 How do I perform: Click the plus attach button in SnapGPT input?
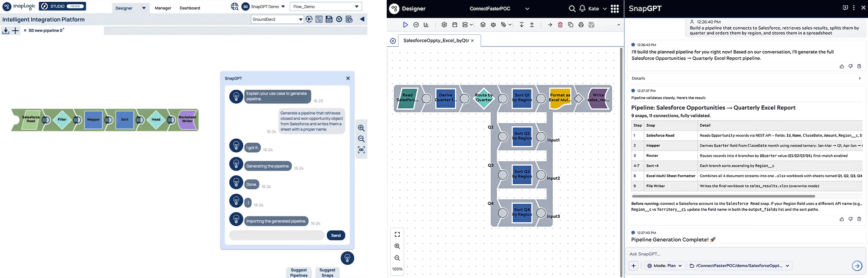634,266
